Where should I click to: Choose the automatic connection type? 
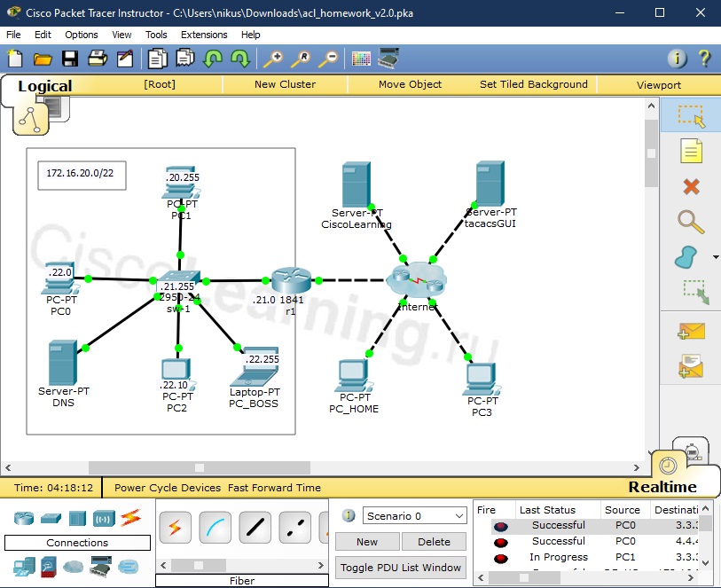[175, 528]
